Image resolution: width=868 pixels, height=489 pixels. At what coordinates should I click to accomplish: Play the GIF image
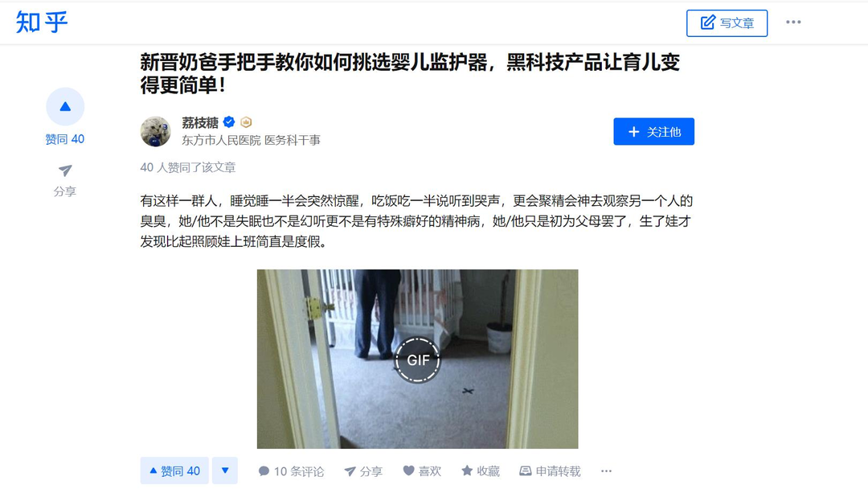point(417,360)
